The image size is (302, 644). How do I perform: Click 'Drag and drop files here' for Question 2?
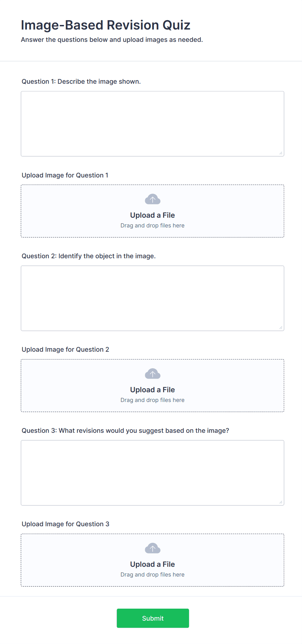(152, 400)
